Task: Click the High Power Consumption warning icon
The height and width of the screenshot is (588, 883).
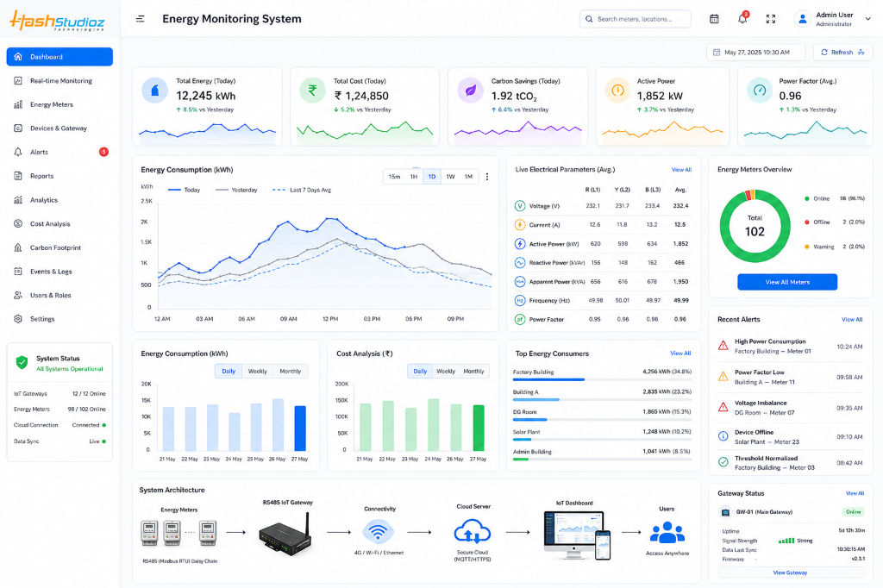Action: coord(723,346)
